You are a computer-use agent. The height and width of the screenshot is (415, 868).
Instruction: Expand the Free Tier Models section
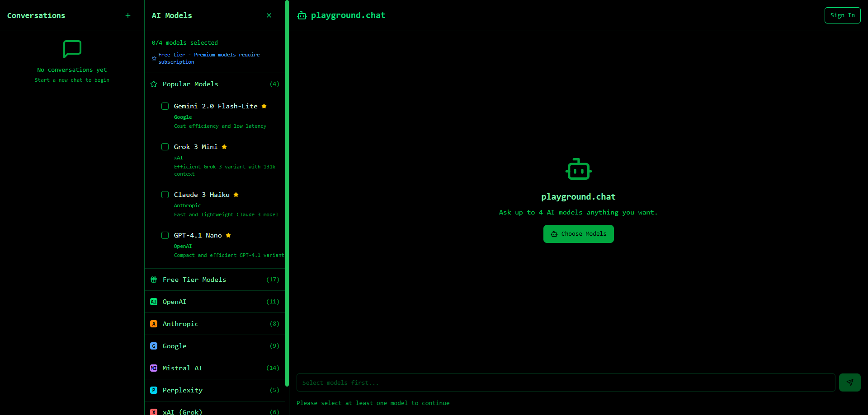214,280
